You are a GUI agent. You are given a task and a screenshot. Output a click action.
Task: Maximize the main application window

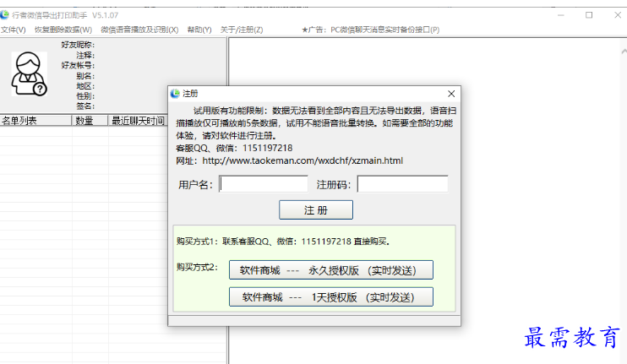pyautogui.click(x=589, y=15)
